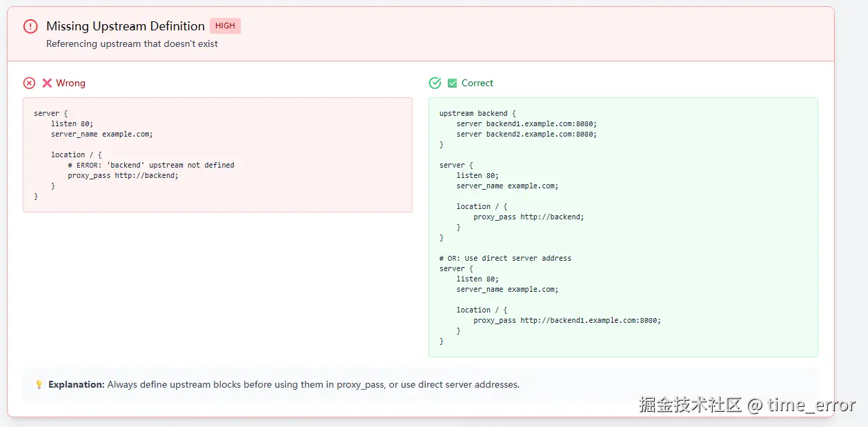The image size is (868, 427).
Task: Click "upstream backend {" line in correct code
Action: (477, 113)
